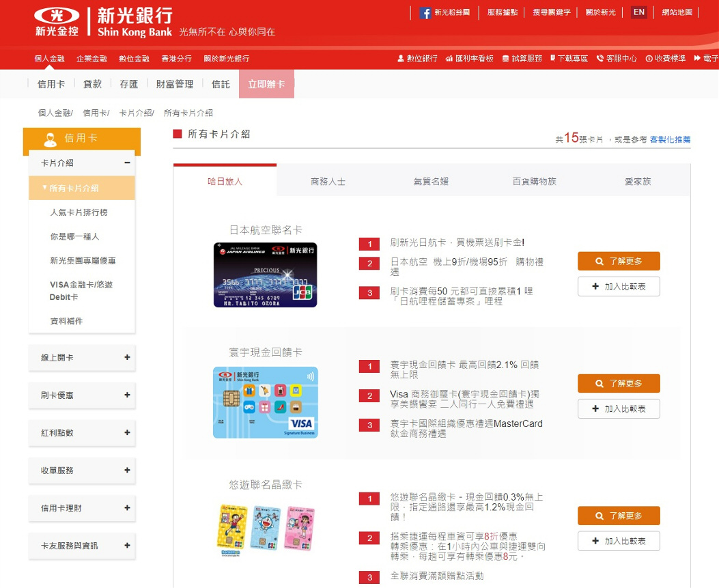Open 資料補件 in the sidebar
Viewport: 719px width, 588px height.
point(66,321)
